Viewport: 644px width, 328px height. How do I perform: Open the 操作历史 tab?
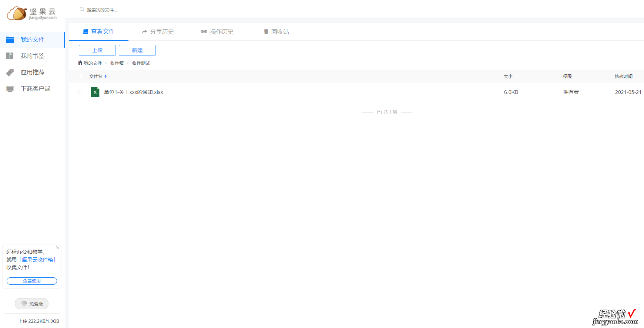point(217,32)
